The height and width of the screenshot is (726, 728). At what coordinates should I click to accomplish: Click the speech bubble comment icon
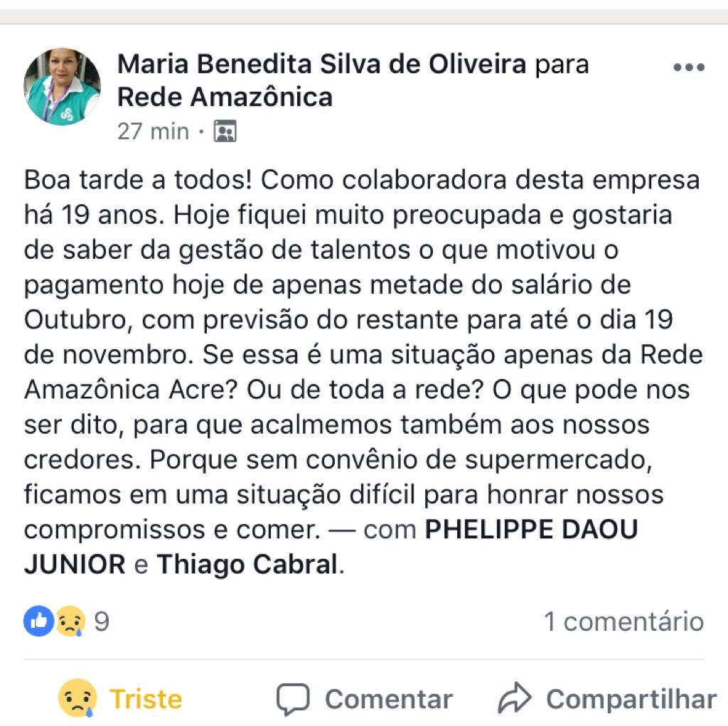[293, 699]
